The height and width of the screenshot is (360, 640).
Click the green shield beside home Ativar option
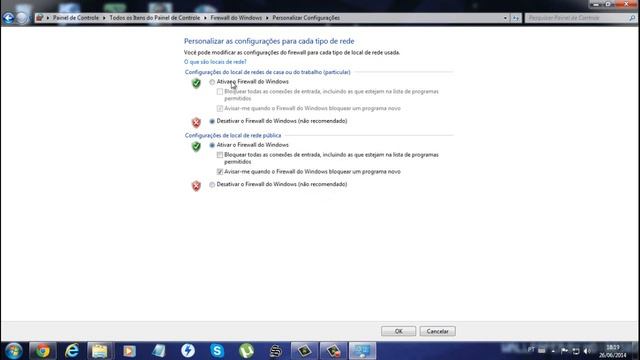[196, 83]
